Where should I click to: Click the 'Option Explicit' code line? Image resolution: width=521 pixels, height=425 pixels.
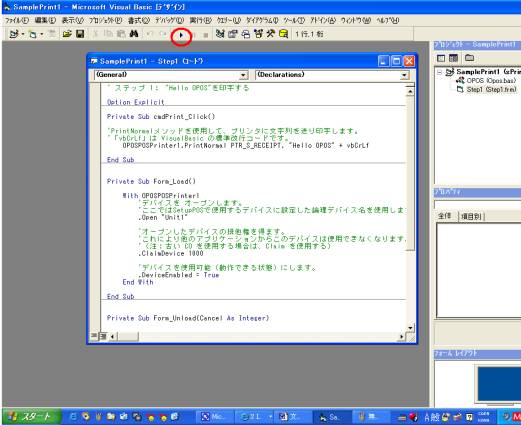[136, 102]
